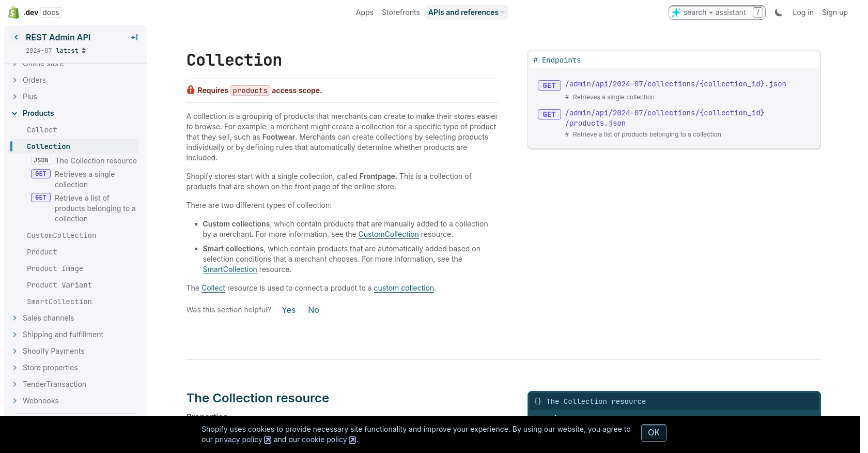Accept cookies with the OK button
This screenshot has width=868, height=453.
654,433
